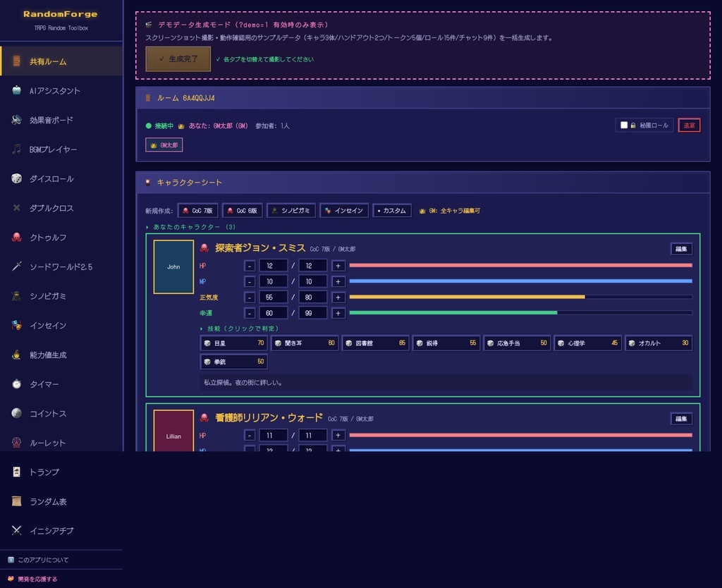Click John's 幸運 max field showing 99

click(312, 313)
